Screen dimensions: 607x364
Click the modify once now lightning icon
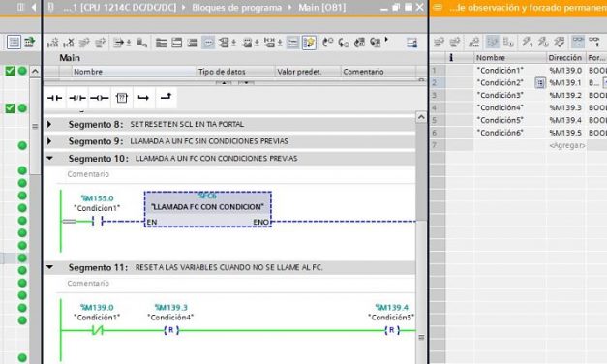(x=527, y=42)
